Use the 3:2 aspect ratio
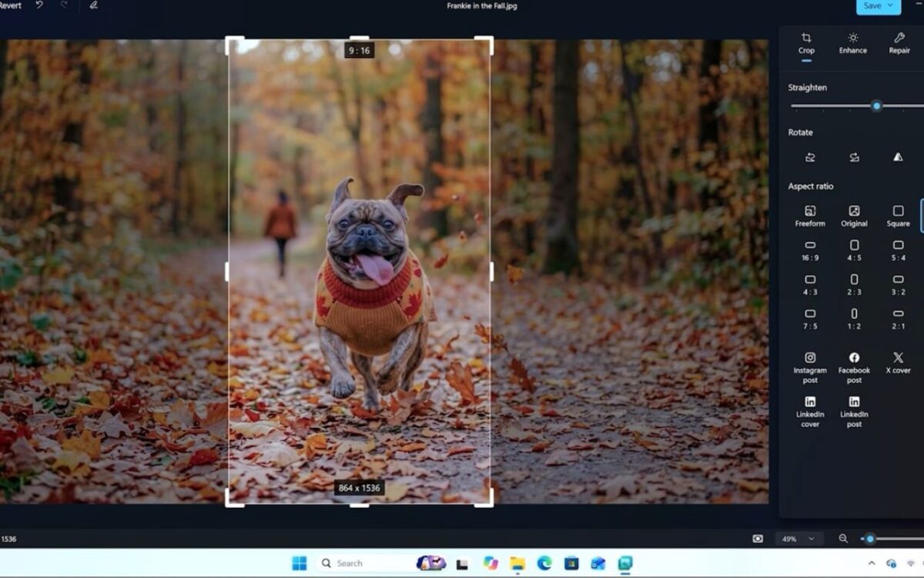924x578 pixels. coord(898,285)
